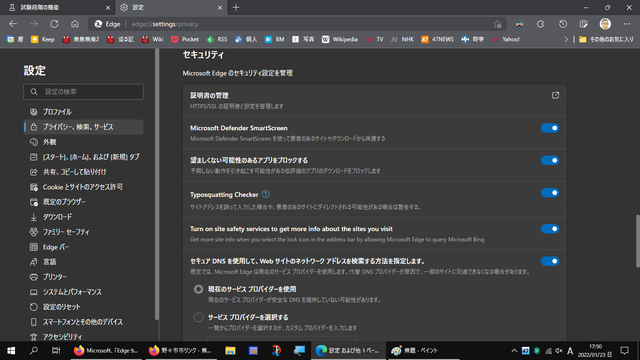Open the user profile avatar

point(605,24)
